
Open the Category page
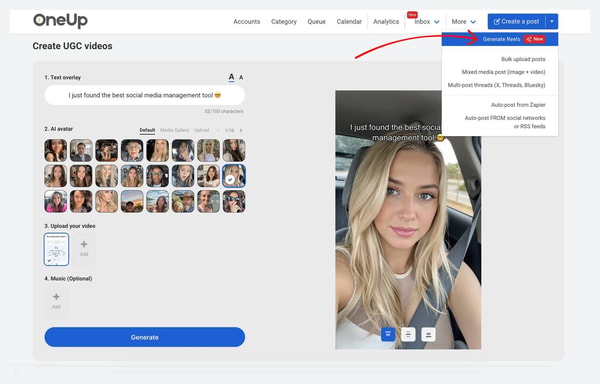pos(284,21)
